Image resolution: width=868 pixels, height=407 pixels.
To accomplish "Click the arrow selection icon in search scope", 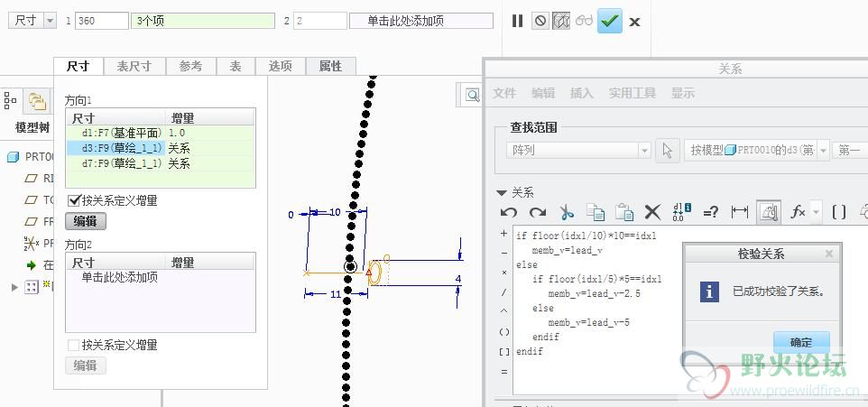I will pos(668,151).
